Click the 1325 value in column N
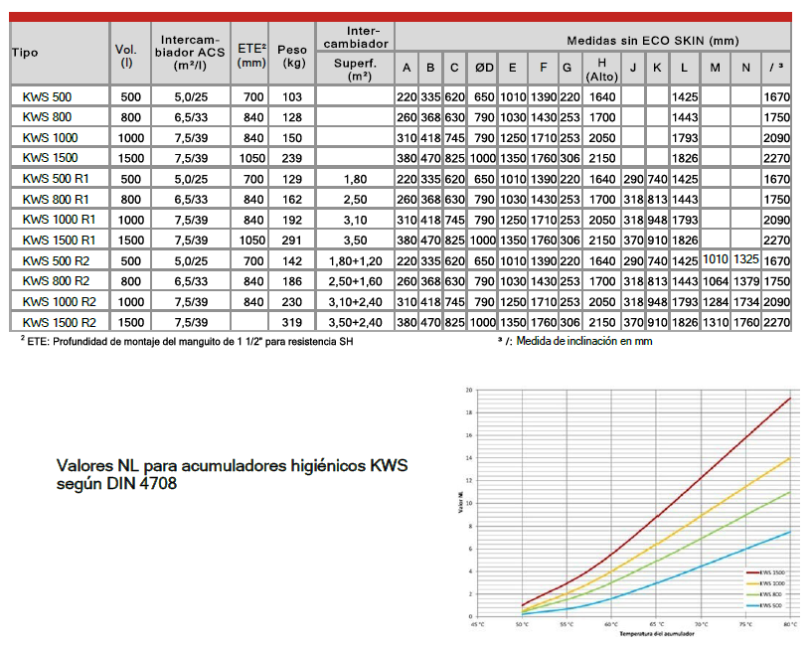Screen dimensions: 812x649 point(745,260)
